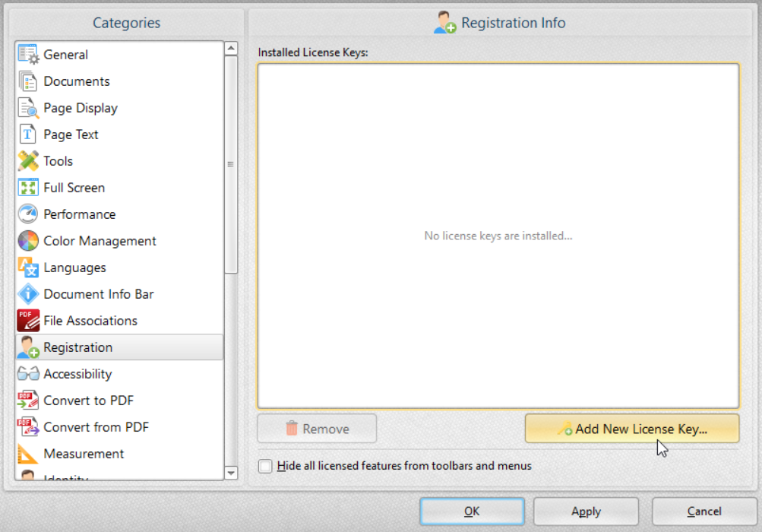Select Tools category label
The width and height of the screenshot is (762, 532).
pos(58,161)
